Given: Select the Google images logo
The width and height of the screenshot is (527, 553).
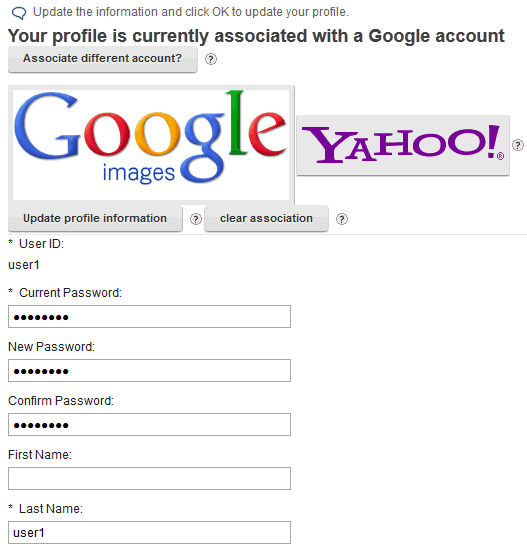Looking at the screenshot, I should coord(151,145).
